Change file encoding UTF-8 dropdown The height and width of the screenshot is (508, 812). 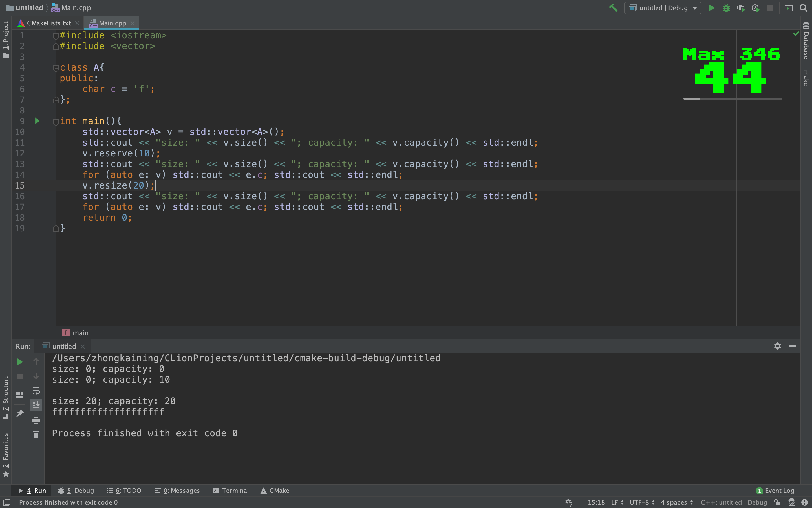(x=642, y=502)
